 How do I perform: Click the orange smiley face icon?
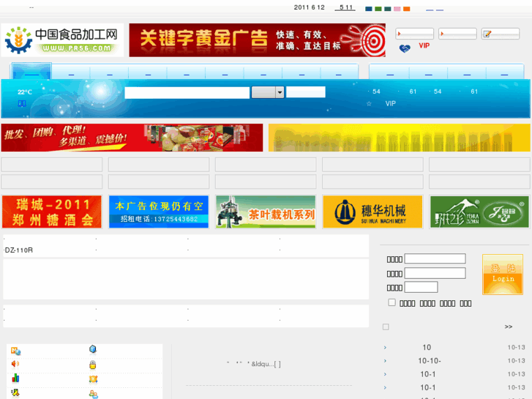[94, 379]
